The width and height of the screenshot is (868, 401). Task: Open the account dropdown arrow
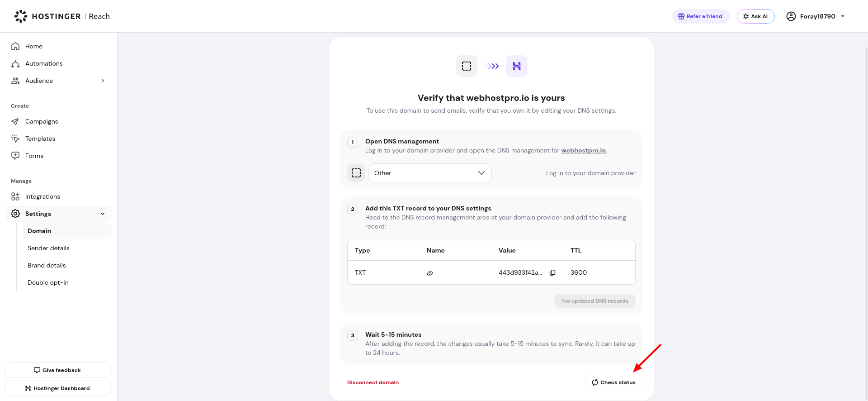click(843, 16)
